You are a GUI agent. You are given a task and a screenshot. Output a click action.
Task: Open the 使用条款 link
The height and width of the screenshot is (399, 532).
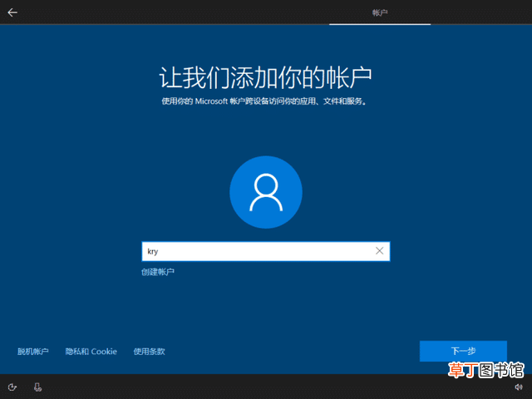150,352
